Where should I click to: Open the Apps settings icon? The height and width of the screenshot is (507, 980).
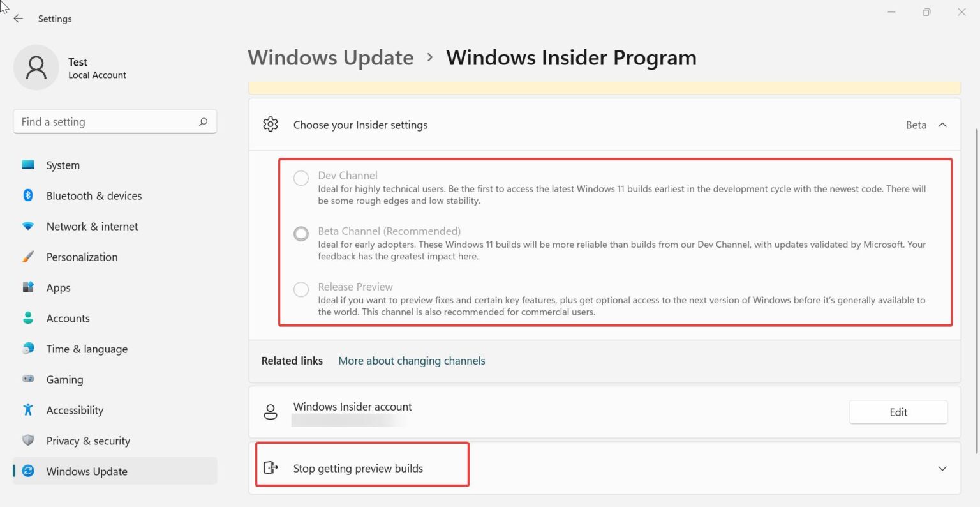28,287
